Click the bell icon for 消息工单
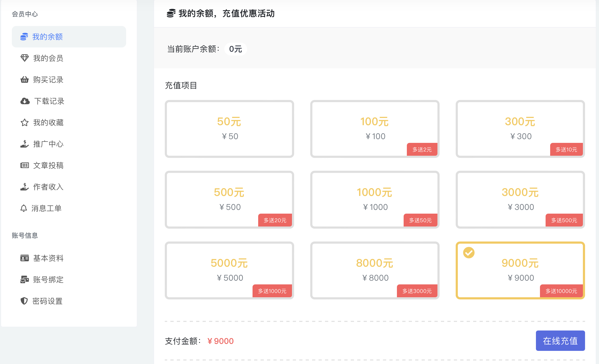The image size is (599, 364). pyautogui.click(x=24, y=208)
